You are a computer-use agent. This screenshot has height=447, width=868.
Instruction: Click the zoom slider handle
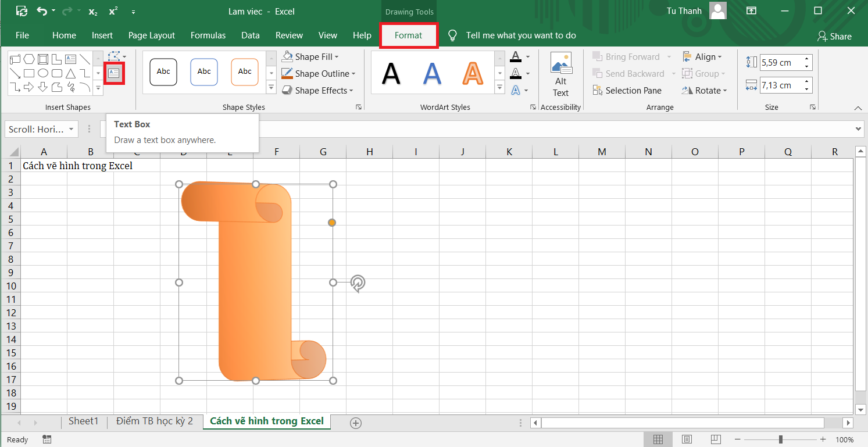coord(780,439)
